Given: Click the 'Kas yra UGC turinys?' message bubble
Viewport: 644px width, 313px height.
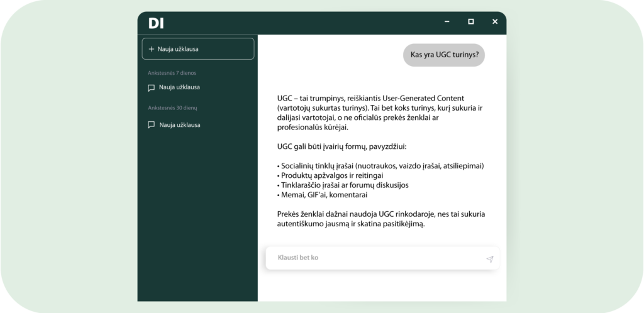Looking at the screenshot, I should (x=444, y=55).
